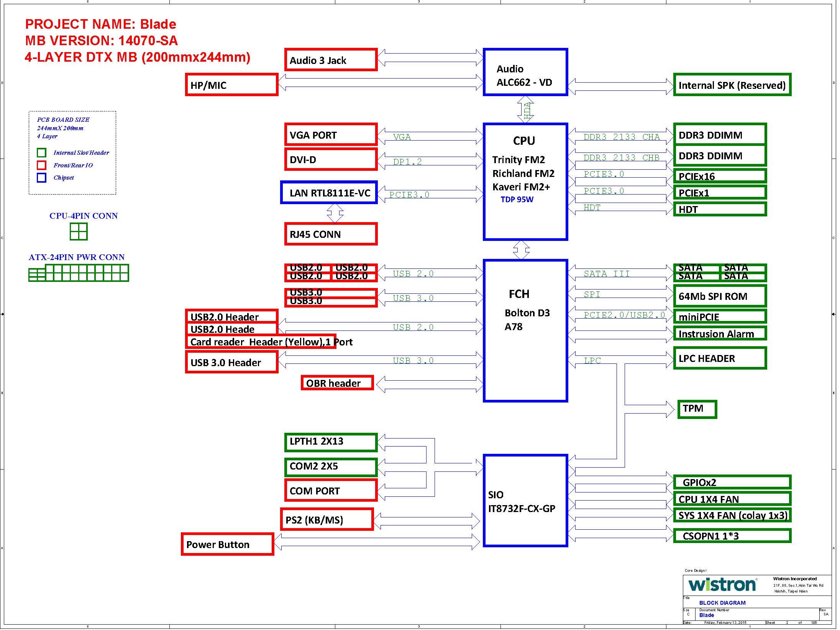Image resolution: width=840 pixels, height=630 pixels.
Task: Click the arrow between LAN and RJ45 CONN
Action: click(335, 213)
